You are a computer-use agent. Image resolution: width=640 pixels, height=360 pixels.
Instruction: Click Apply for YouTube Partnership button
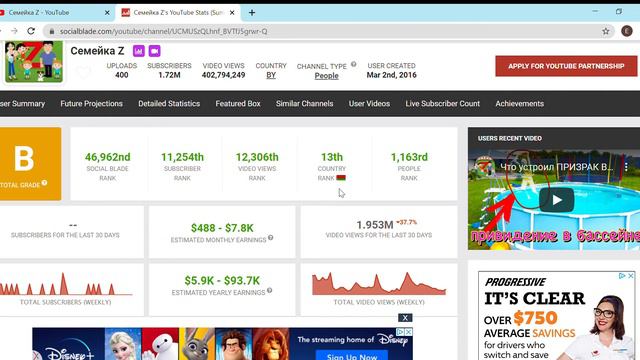[566, 66]
